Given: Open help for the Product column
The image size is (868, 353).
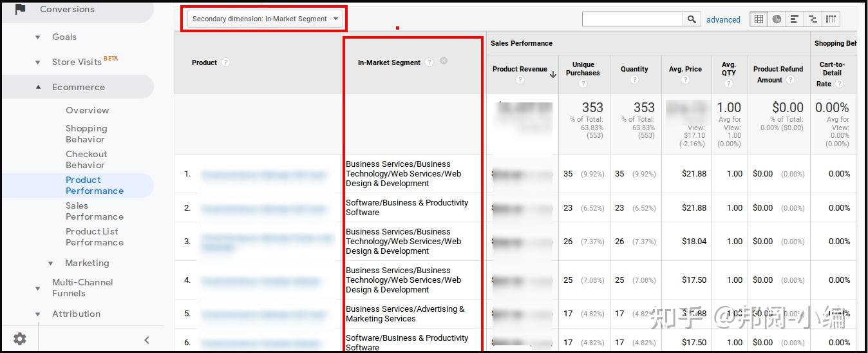Looking at the screenshot, I should (225, 62).
